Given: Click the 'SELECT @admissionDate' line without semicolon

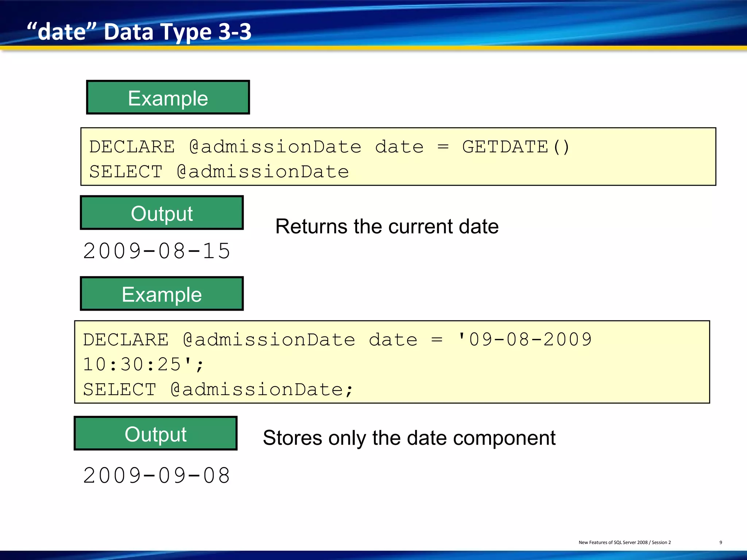Looking at the screenshot, I should click(219, 172).
